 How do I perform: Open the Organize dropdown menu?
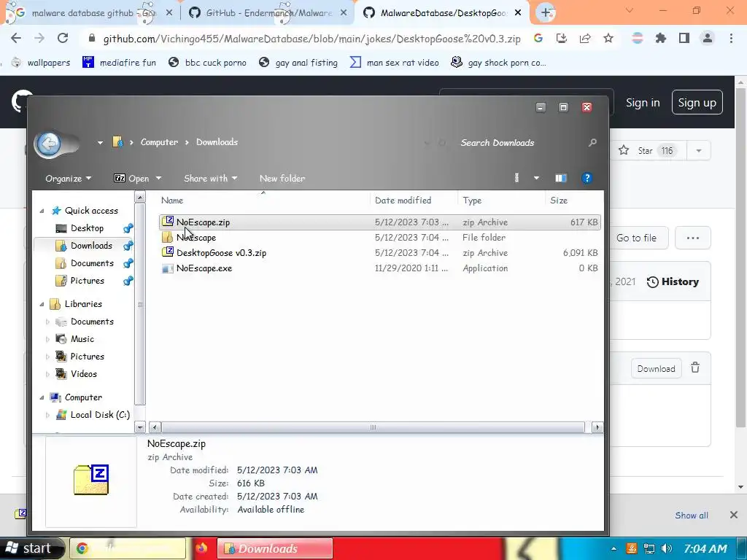(68, 178)
